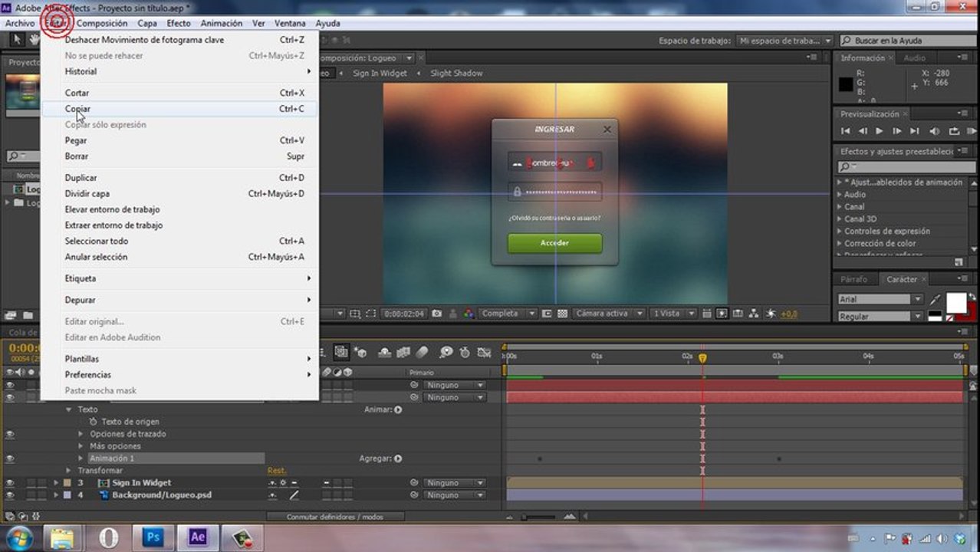Toggle eye for Animación 1
The height and width of the screenshot is (552, 980).
click(x=10, y=458)
